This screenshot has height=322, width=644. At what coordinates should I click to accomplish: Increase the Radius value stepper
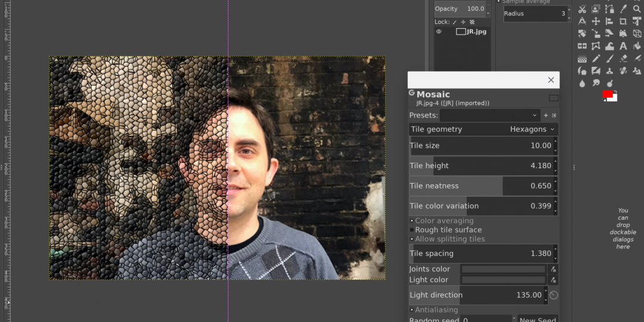click(x=569, y=10)
